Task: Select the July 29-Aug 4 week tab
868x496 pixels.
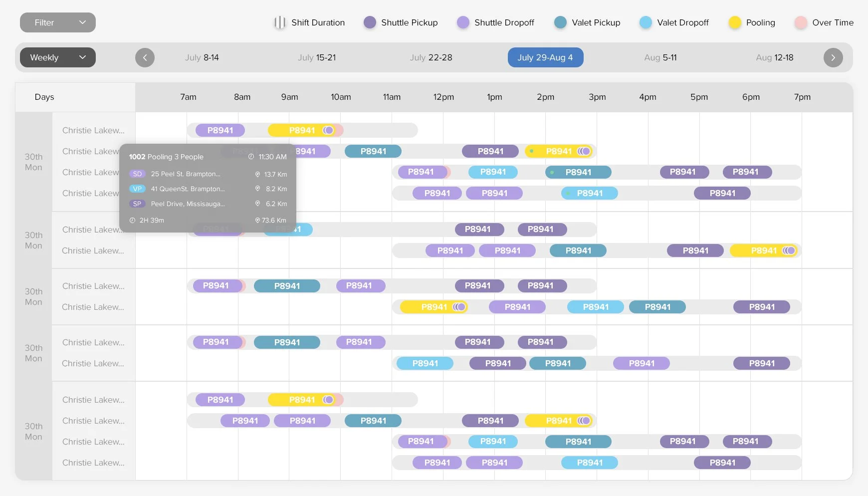Action: tap(545, 57)
